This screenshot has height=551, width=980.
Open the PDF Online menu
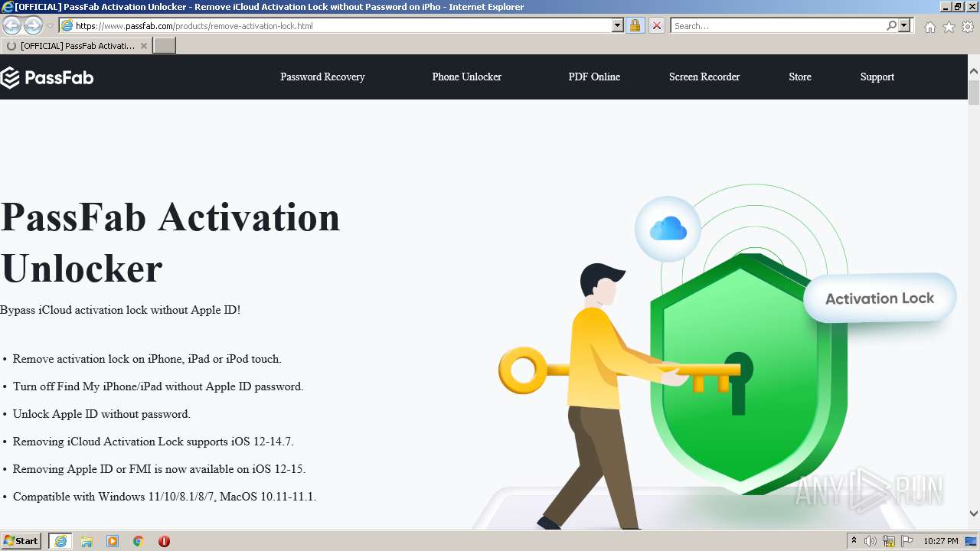point(594,77)
